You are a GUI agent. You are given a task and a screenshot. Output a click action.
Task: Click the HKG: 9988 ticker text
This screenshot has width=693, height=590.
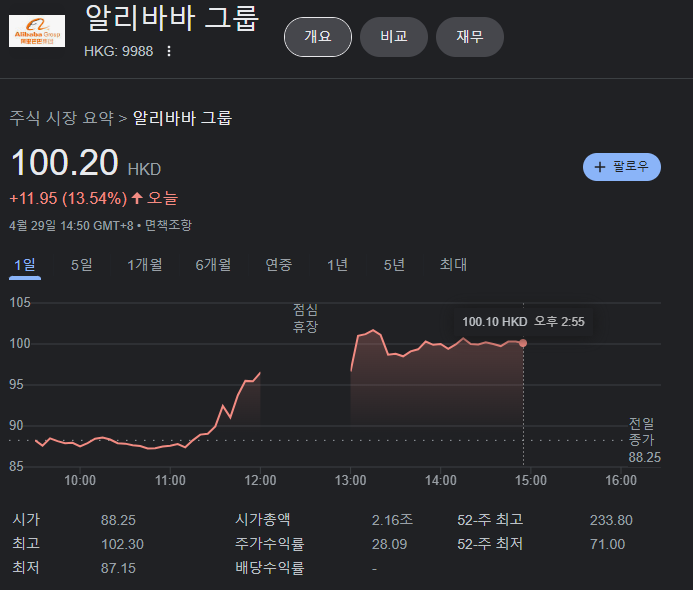pos(119,51)
